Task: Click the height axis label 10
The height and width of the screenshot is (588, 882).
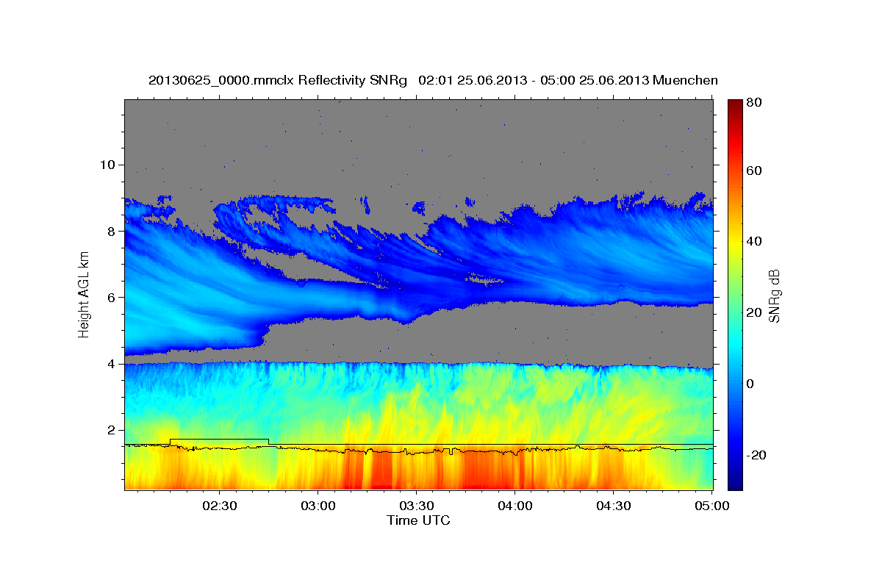Action: point(108,165)
